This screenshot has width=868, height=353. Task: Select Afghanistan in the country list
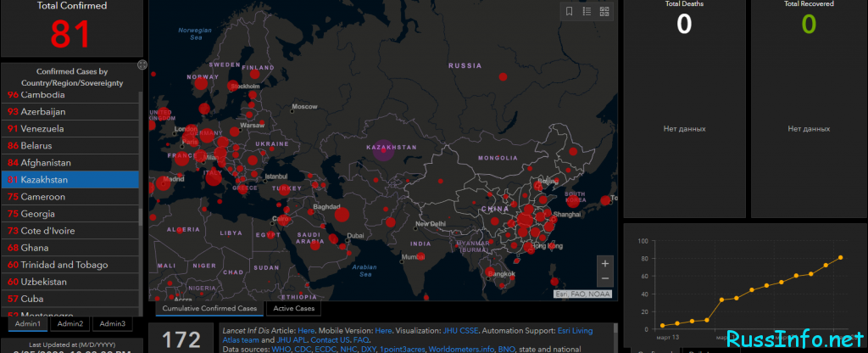(x=70, y=163)
